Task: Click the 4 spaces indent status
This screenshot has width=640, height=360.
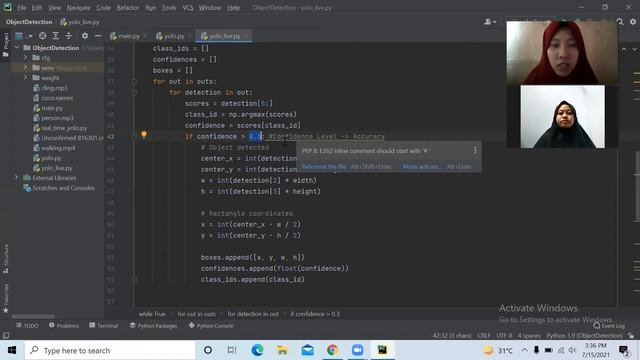Action: click(529, 336)
